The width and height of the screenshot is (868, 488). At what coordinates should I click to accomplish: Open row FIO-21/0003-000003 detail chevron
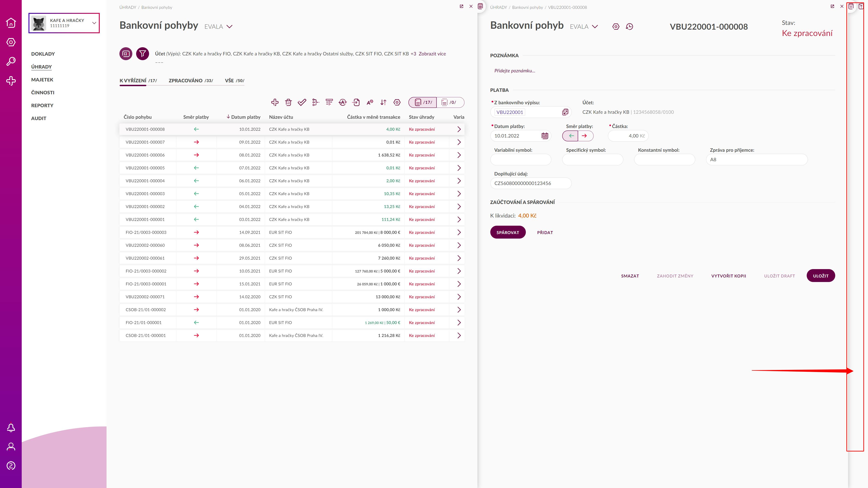pos(459,232)
